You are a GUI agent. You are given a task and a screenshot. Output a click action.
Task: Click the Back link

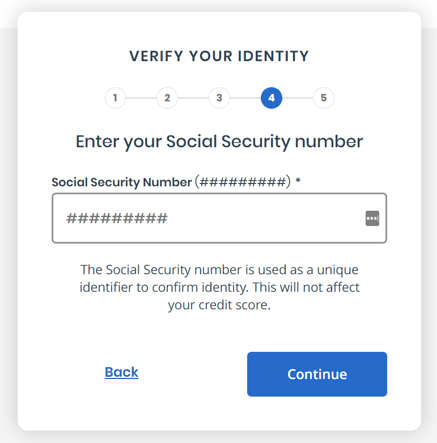(x=122, y=372)
